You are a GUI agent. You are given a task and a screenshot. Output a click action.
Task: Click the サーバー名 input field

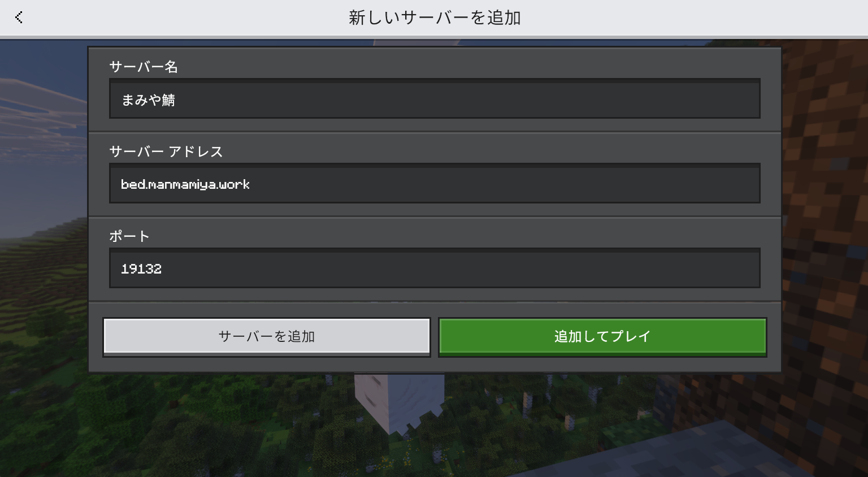[x=435, y=98]
